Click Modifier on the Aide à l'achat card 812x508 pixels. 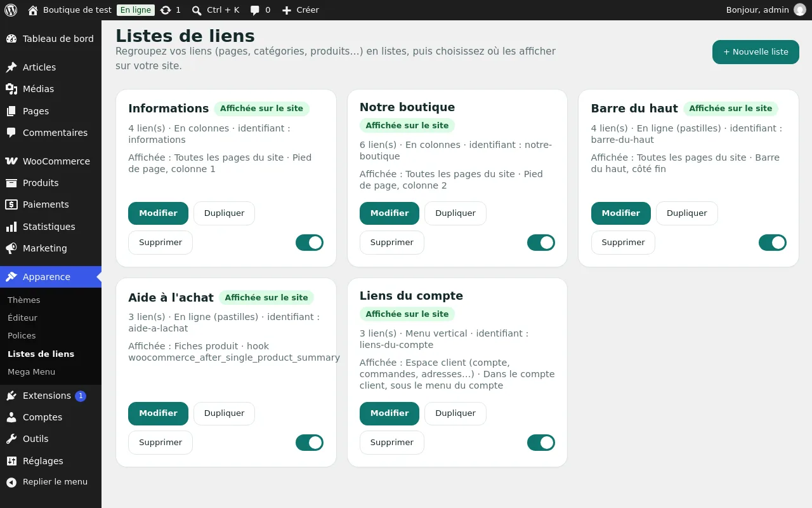click(x=159, y=413)
